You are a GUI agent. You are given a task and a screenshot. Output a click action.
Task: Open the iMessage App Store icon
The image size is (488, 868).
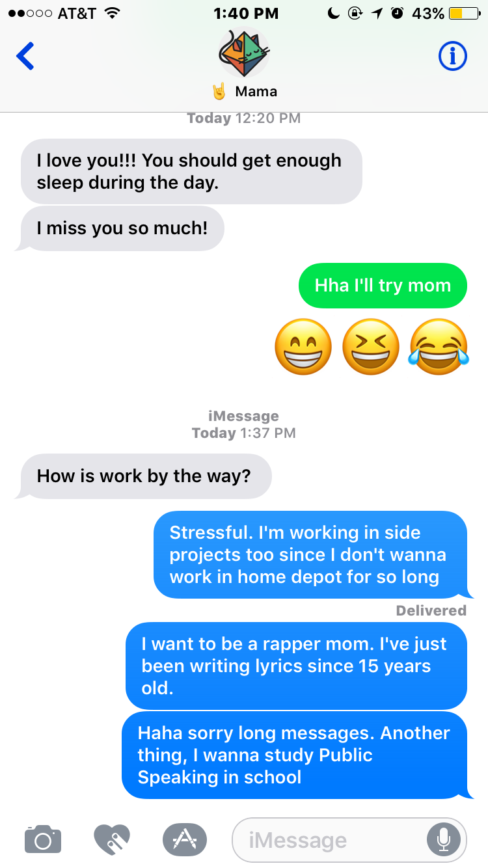point(185,839)
